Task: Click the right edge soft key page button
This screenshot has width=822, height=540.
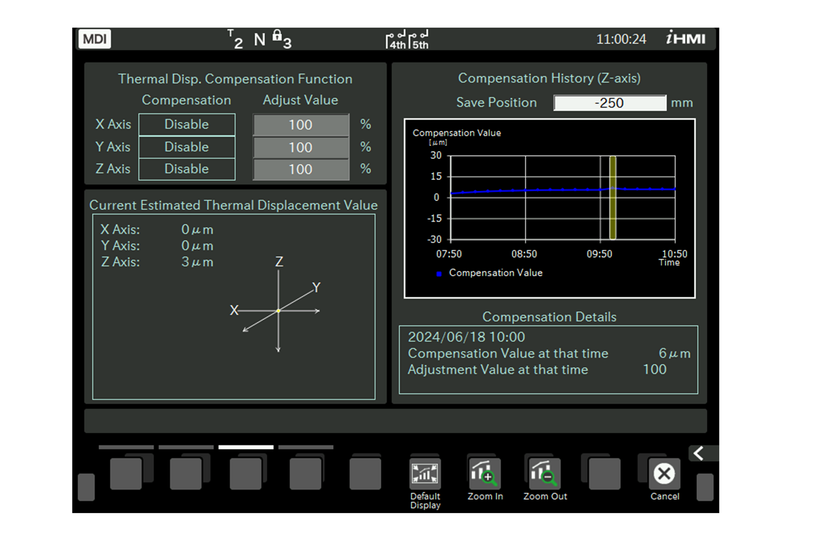Action: (705, 487)
